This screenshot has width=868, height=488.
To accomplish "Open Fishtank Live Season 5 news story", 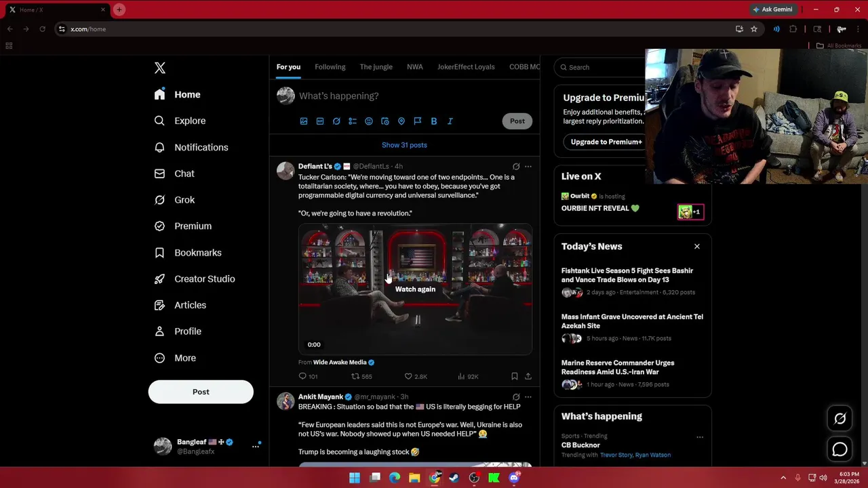I will [632, 281].
